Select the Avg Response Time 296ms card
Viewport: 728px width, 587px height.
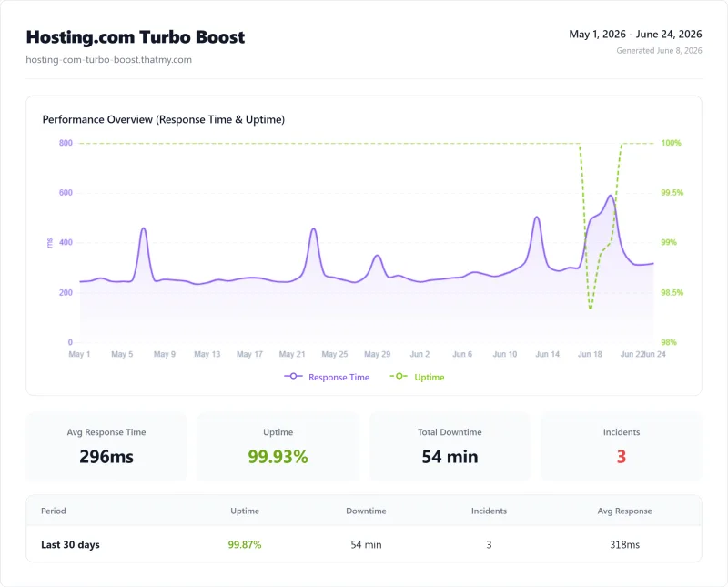point(106,446)
